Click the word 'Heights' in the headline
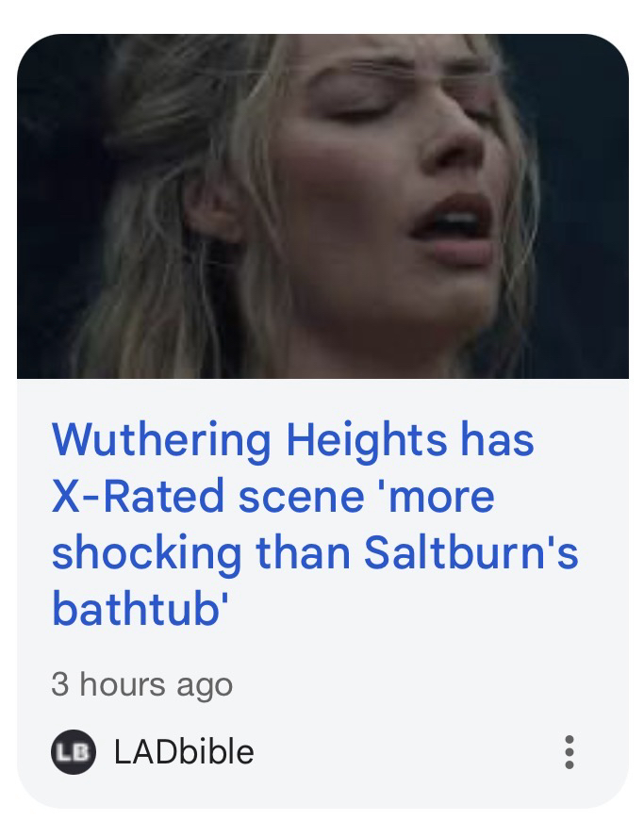 pyautogui.click(x=367, y=441)
